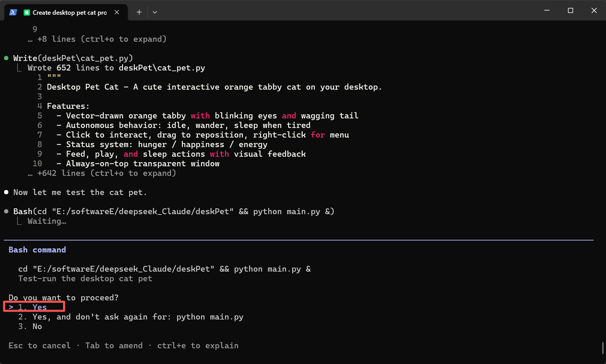Click 'Wrote 652 lines to deskPet\cat_pet.py' text

116,68
